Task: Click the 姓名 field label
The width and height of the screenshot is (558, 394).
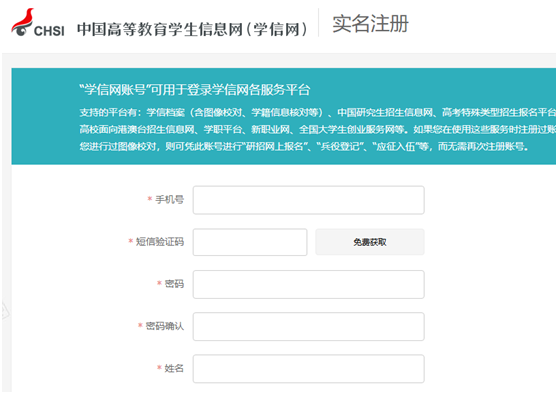Action: click(x=174, y=368)
